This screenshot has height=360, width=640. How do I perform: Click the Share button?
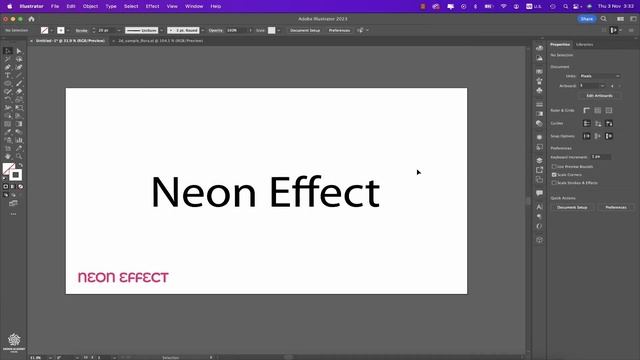click(587, 19)
